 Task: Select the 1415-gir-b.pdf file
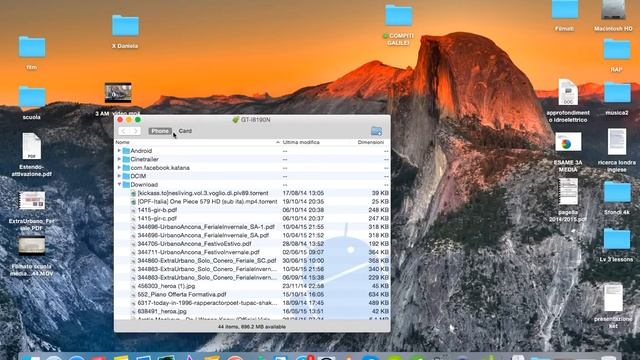click(252, 210)
